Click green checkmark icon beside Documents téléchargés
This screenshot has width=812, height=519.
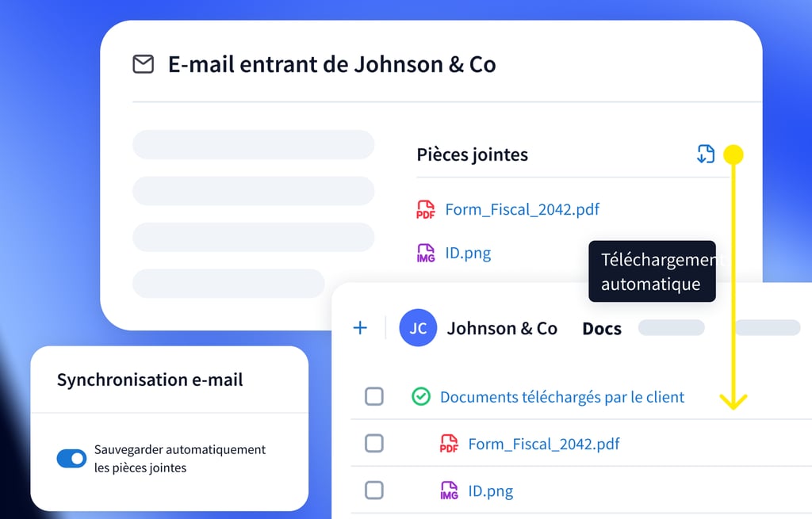coord(421,397)
